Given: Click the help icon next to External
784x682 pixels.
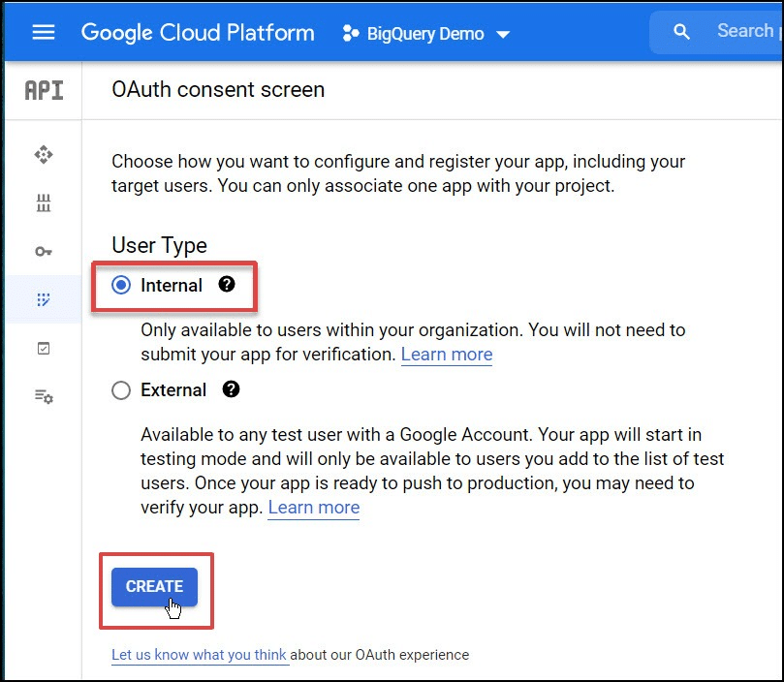Looking at the screenshot, I should click(231, 389).
